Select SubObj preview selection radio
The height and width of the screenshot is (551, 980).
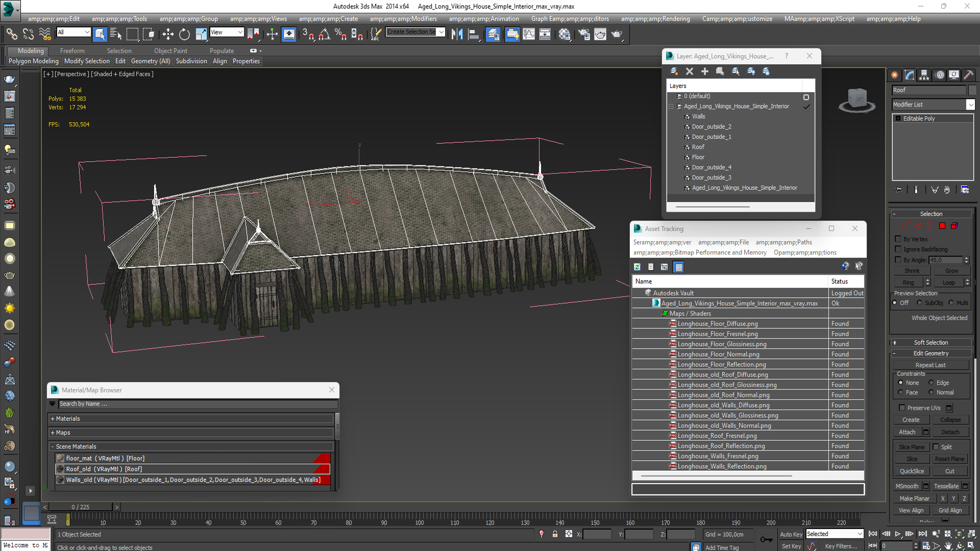(919, 303)
